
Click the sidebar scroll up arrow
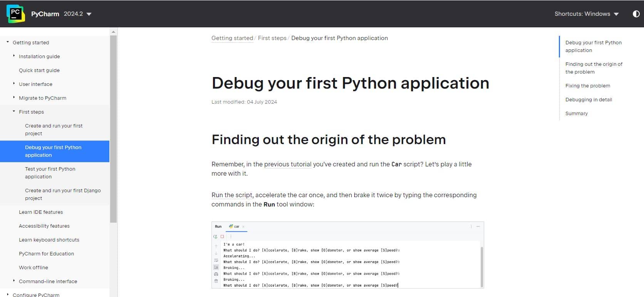pos(113,32)
